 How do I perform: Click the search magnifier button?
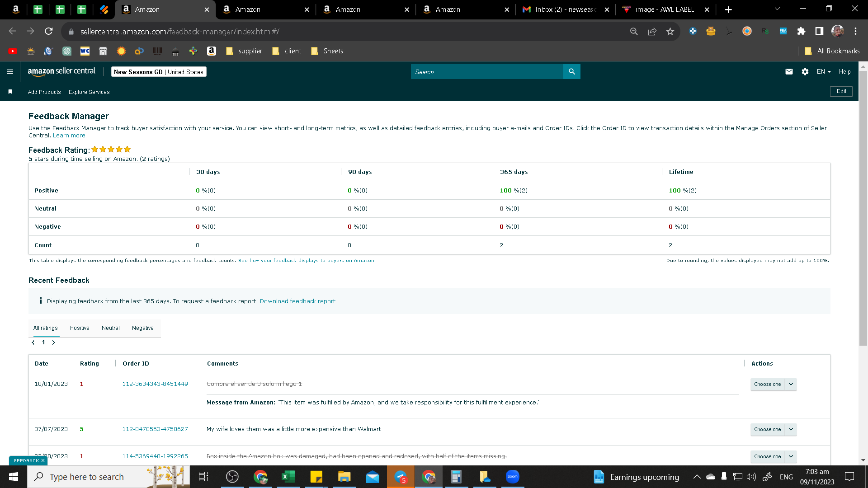[572, 71]
